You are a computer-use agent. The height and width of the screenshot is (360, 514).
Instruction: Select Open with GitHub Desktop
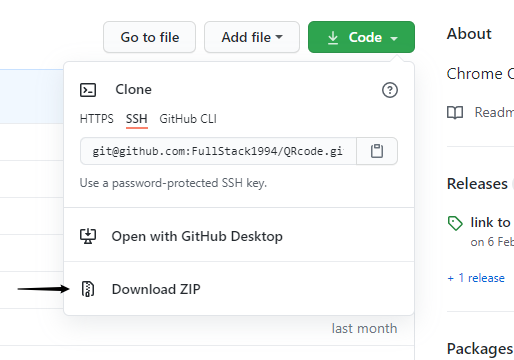(x=239, y=236)
